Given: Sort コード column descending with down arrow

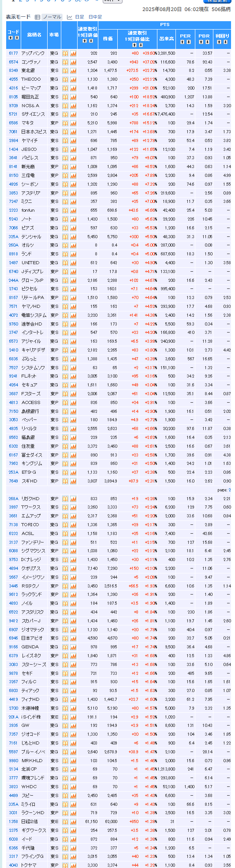Looking at the screenshot, I should tap(17, 38).
